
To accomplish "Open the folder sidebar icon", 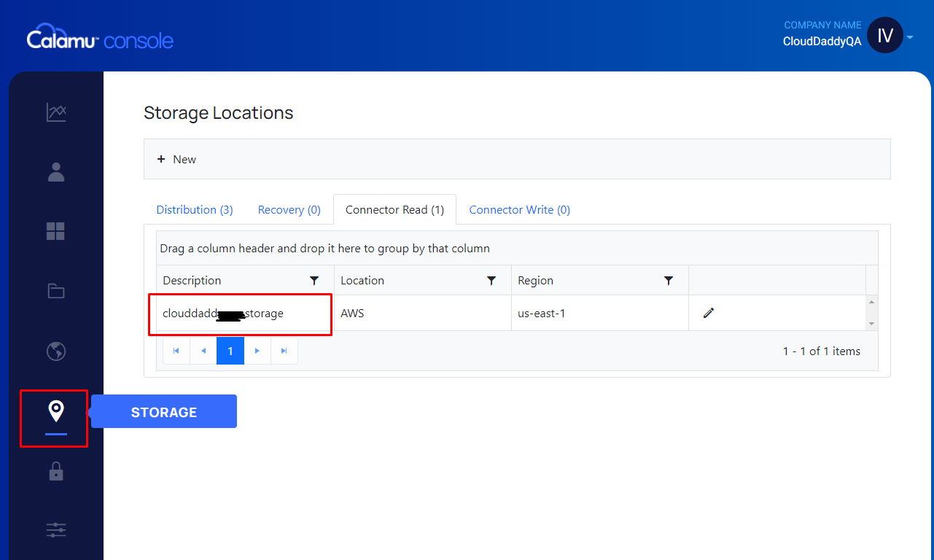I will (56, 291).
